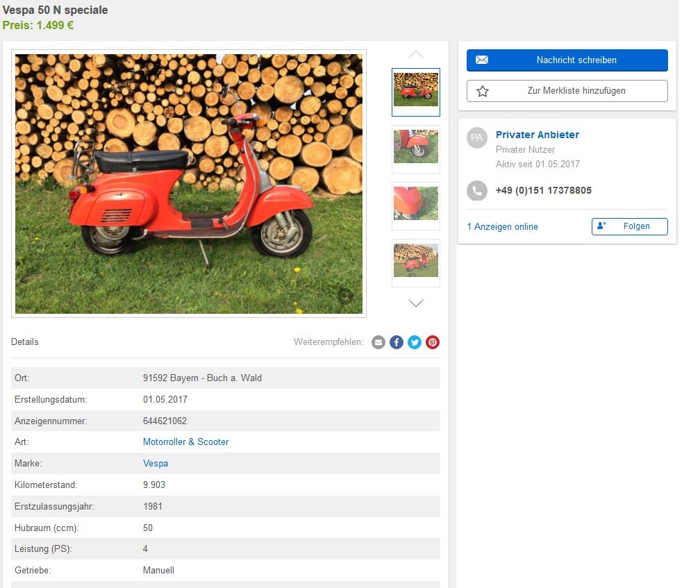
Task: Open the Vespa brand link
Action: [x=156, y=463]
